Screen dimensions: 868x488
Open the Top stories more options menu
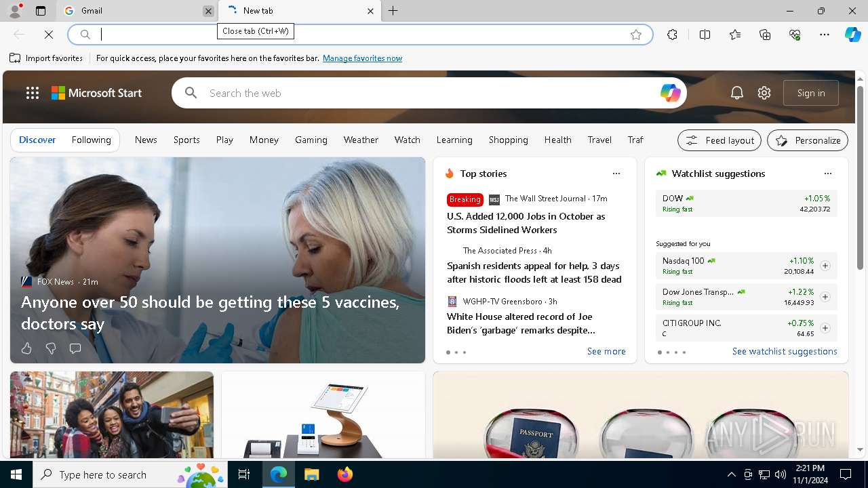616,174
